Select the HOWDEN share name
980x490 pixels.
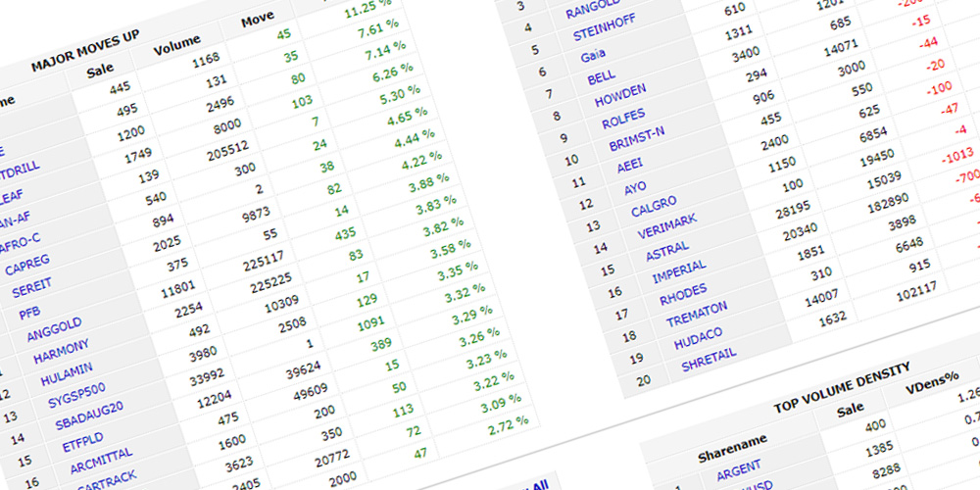click(x=619, y=97)
